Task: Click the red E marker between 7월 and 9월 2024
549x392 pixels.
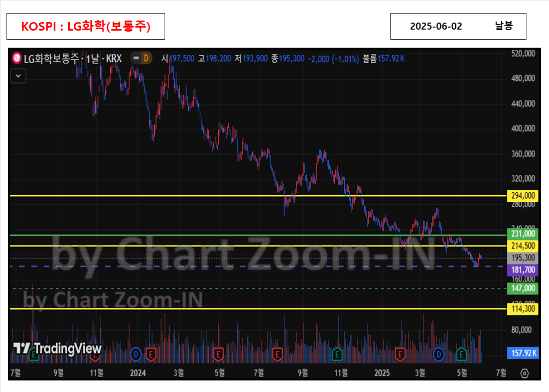Action: coord(278,355)
